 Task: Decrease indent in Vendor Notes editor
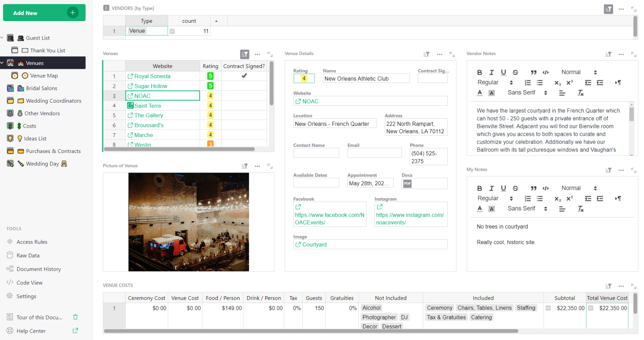(588, 83)
